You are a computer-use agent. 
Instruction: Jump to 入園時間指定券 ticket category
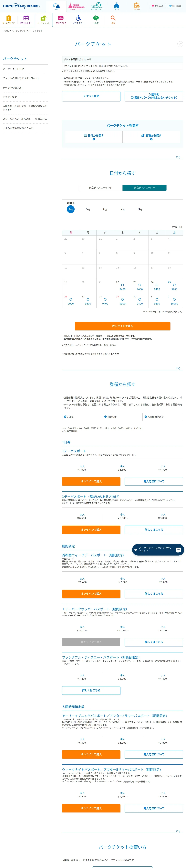[x=163, y=417]
